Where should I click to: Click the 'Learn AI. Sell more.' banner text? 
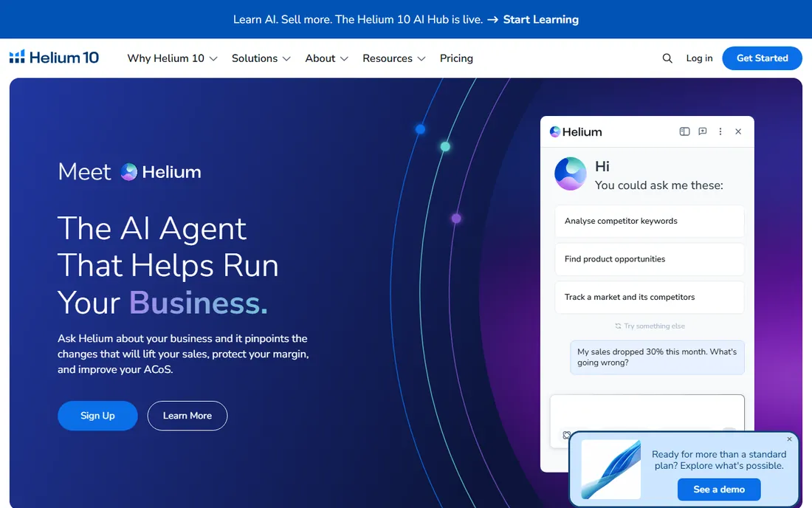tap(358, 20)
